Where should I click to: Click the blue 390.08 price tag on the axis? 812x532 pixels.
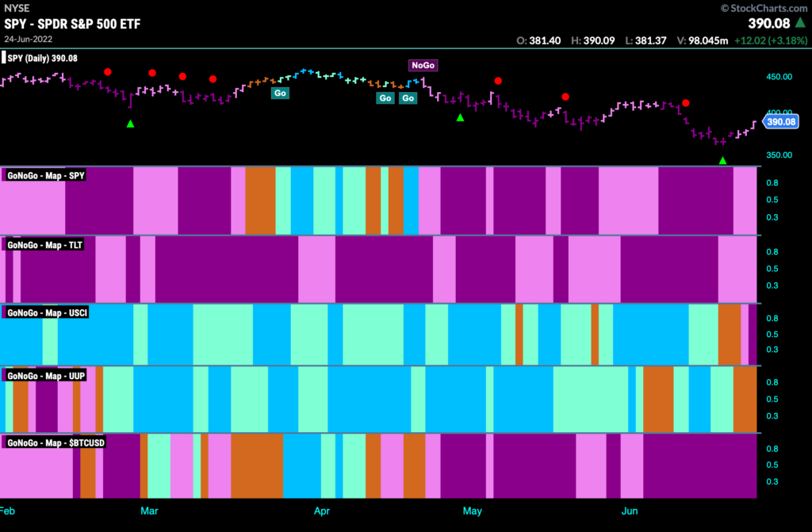tap(781, 122)
